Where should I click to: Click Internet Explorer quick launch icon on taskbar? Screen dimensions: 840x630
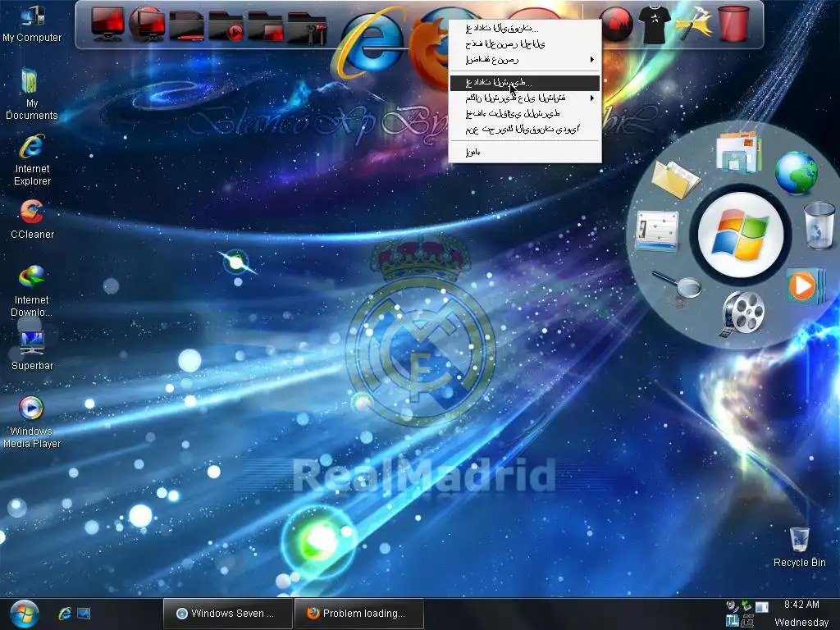[65, 614]
